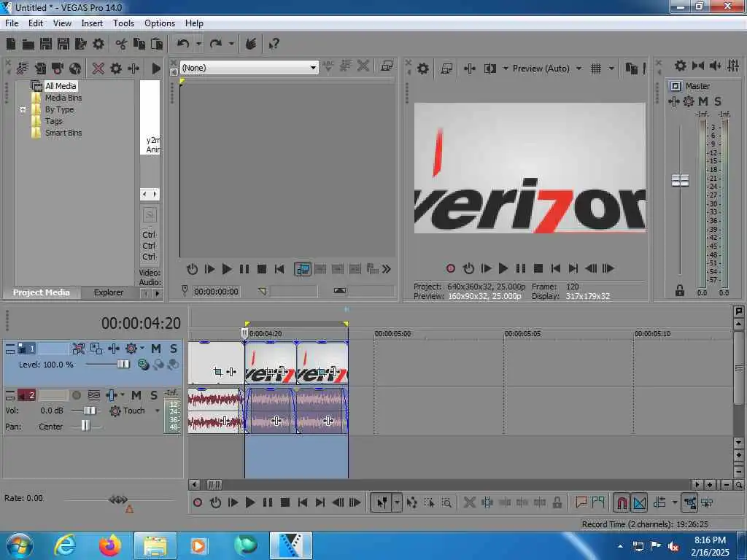Click the timeline horizontal scrollbar handle
This screenshot has height=560, width=747.
[214, 485]
